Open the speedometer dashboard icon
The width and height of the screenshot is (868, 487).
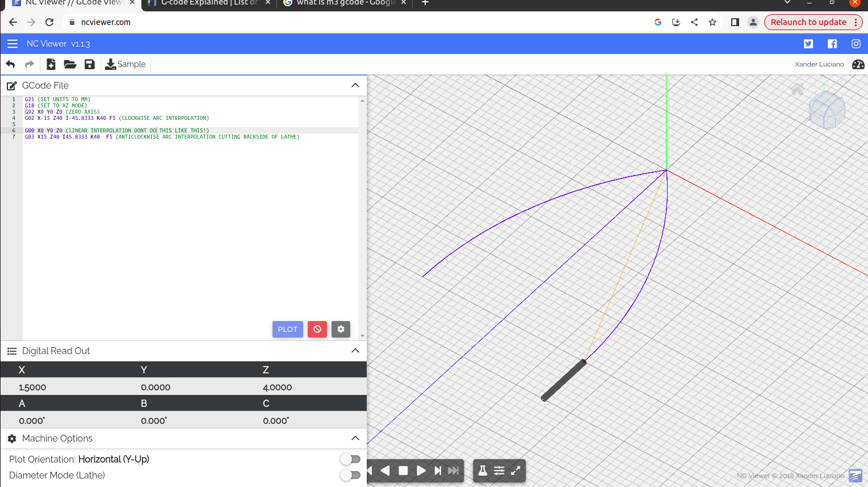click(x=858, y=64)
